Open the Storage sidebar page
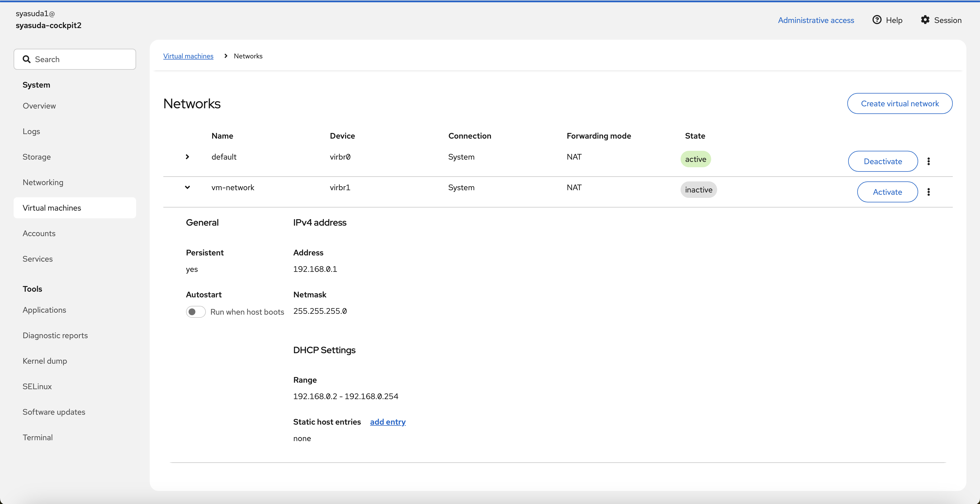Screen dimensions: 980x504 (37, 157)
